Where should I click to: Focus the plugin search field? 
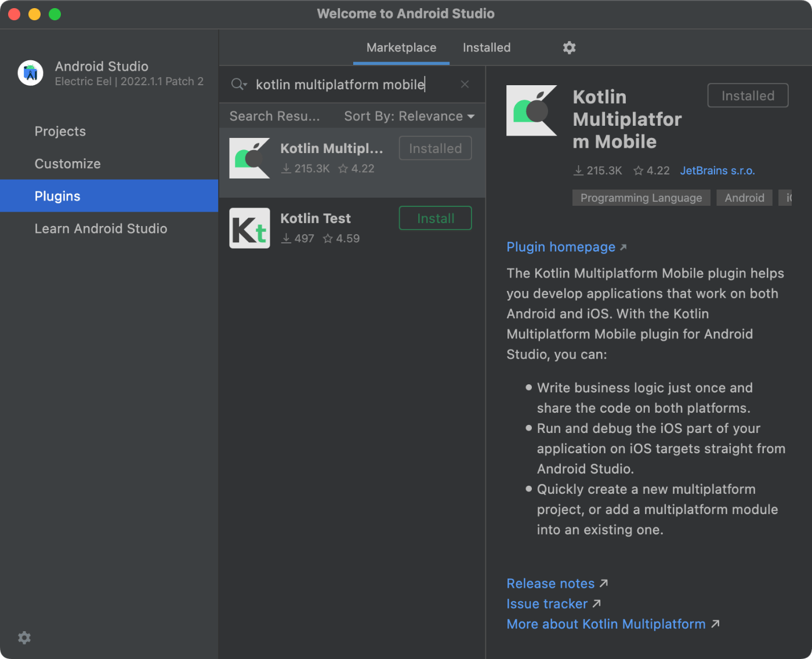coord(352,85)
